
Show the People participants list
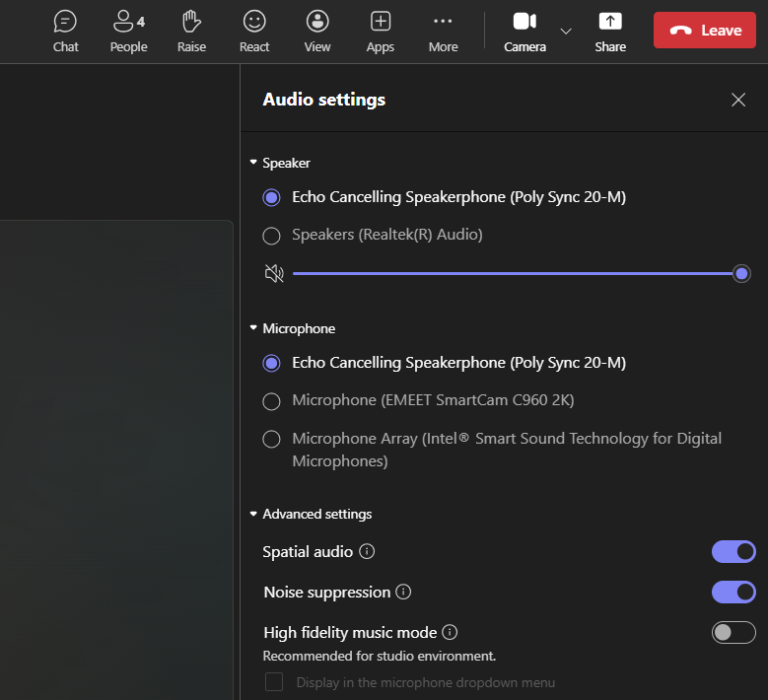click(x=128, y=32)
